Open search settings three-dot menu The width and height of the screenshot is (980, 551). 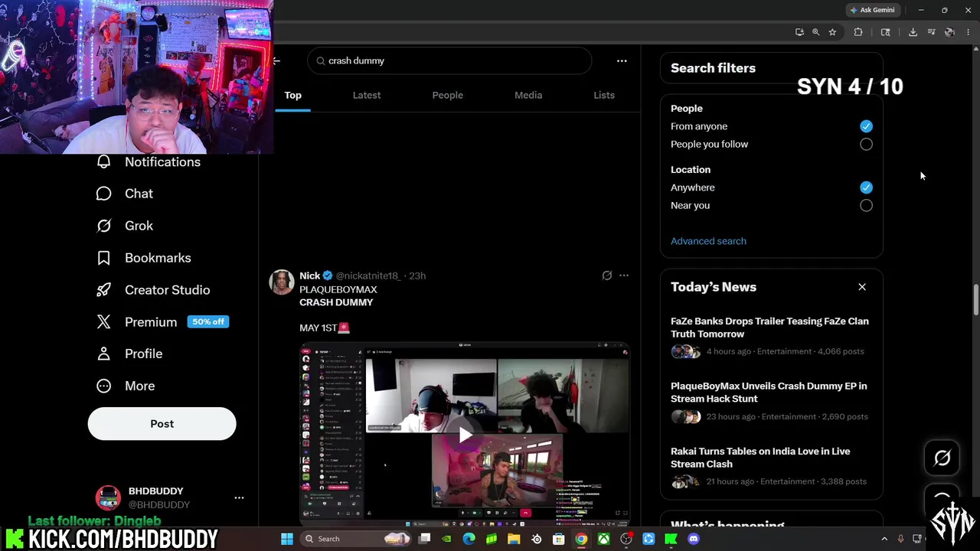pos(622,61)
